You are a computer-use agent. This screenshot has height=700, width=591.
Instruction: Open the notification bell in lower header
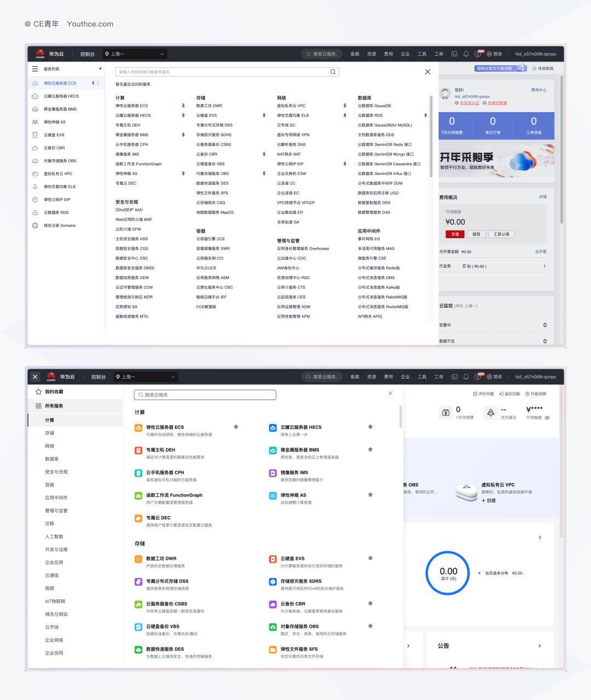[x=466, y=377]
